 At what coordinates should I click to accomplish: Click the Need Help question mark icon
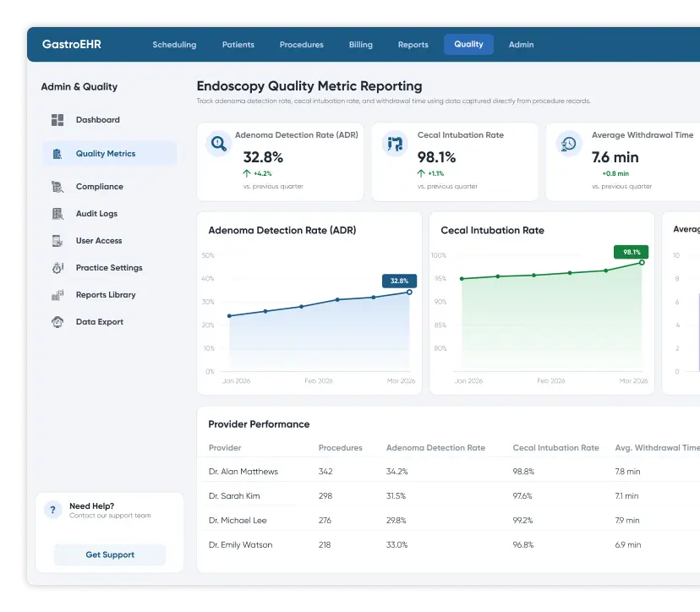coord(52,510)
